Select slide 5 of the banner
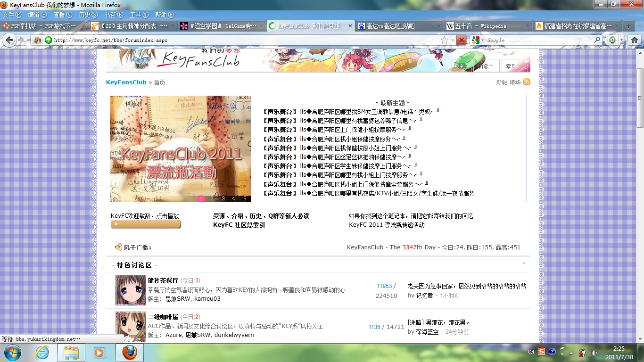 click(245, 198)
